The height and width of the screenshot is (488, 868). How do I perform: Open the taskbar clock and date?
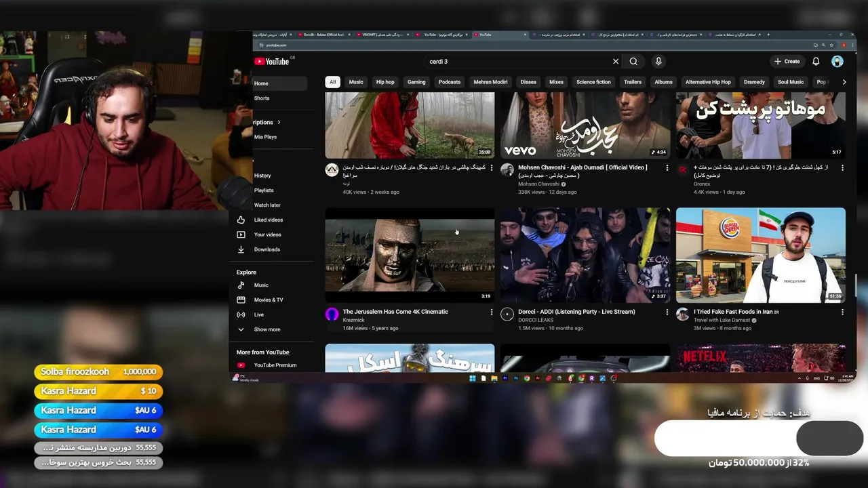click(847, 378)
